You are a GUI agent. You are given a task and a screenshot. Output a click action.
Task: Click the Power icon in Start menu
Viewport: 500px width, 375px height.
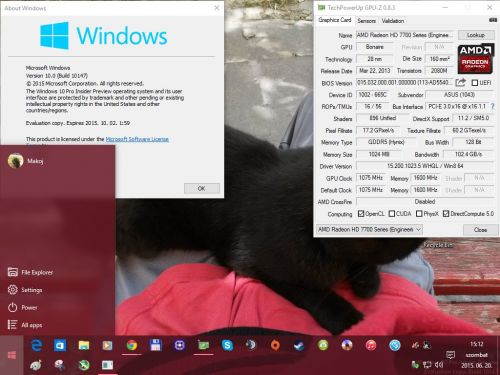[13, 307]
